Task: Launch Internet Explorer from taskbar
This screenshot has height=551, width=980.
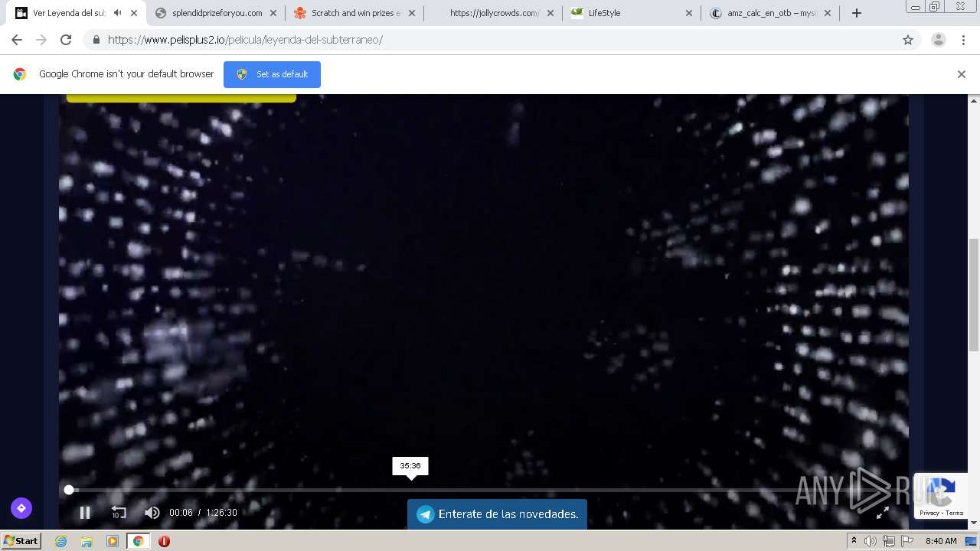Action: click(x=60, y=541)
